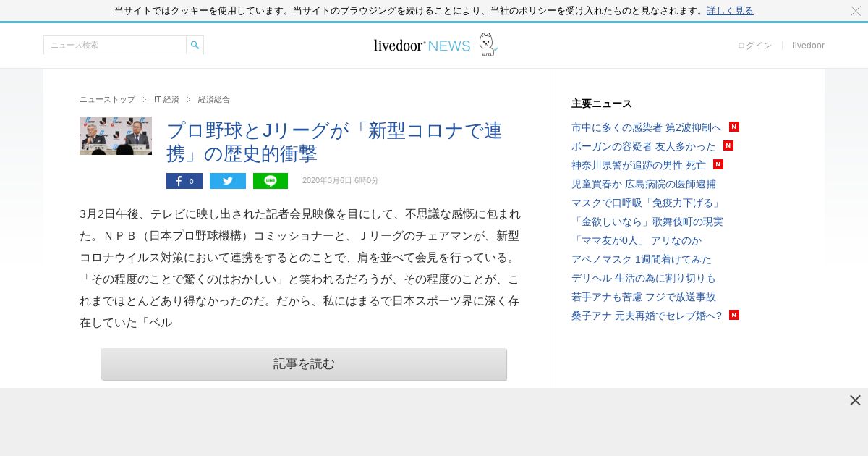Open アベノマスク 1週間着けてみた news
Screen dimensions: 868x456
click(642, 259)
